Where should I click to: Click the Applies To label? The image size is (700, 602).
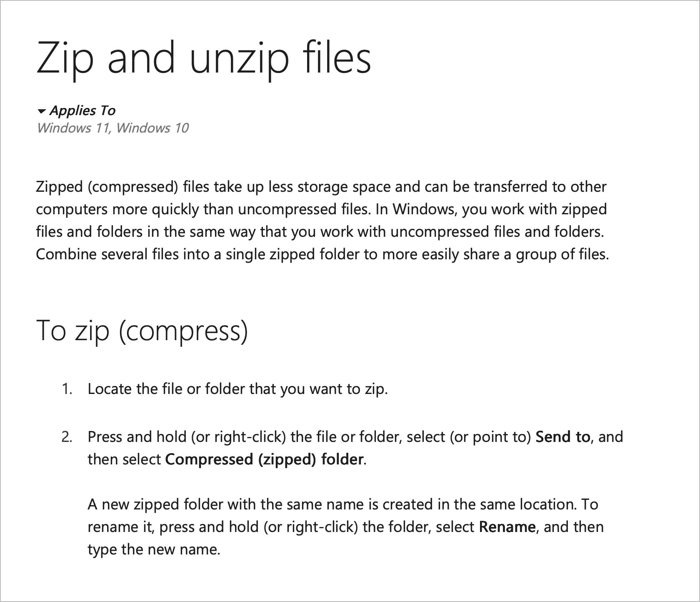tap(82, 110)
